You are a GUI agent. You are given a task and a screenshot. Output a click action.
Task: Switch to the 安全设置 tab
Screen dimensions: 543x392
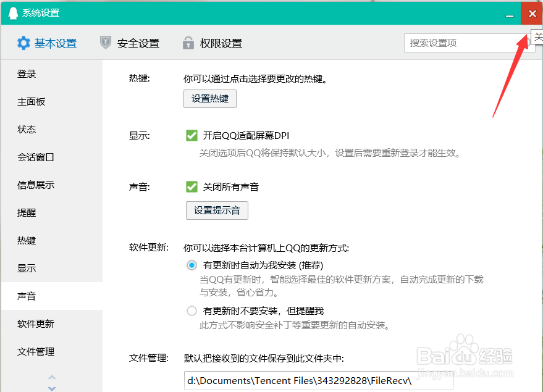(x=130, y=43)
